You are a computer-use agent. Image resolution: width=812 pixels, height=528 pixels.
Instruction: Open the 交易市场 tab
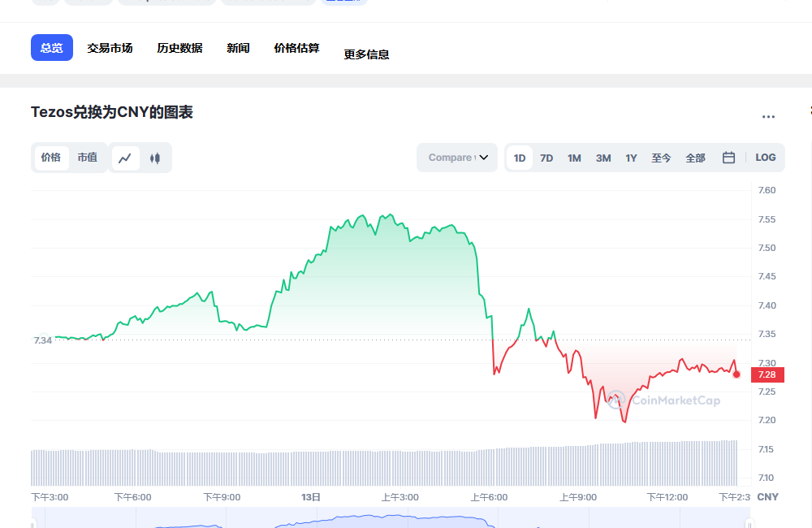(x=110, y=48)
